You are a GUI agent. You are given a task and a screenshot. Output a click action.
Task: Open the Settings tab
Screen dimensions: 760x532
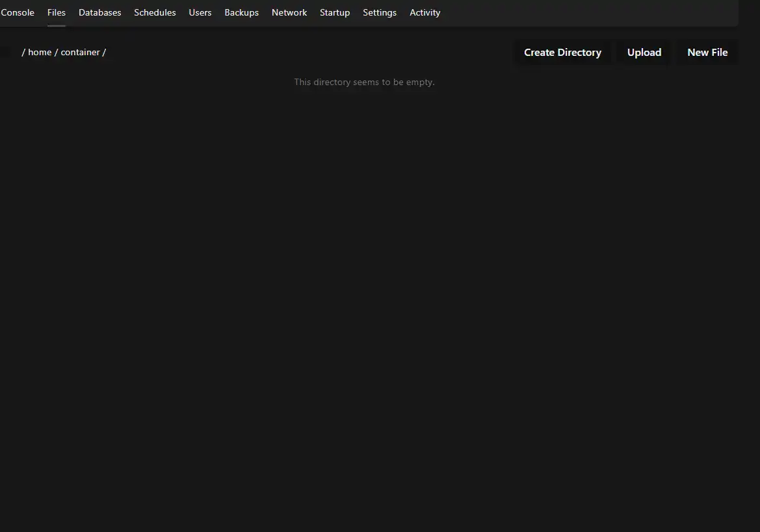[x=380, y=12]
